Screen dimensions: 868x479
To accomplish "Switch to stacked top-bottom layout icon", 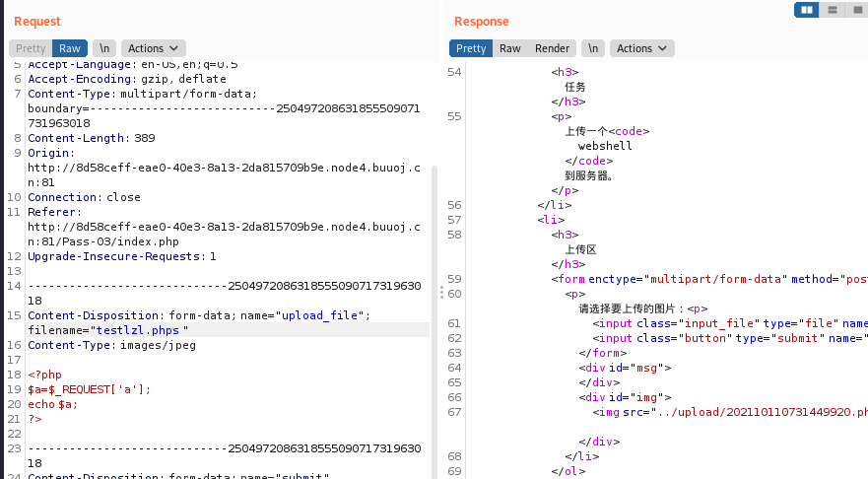I will tap(832, 10).
